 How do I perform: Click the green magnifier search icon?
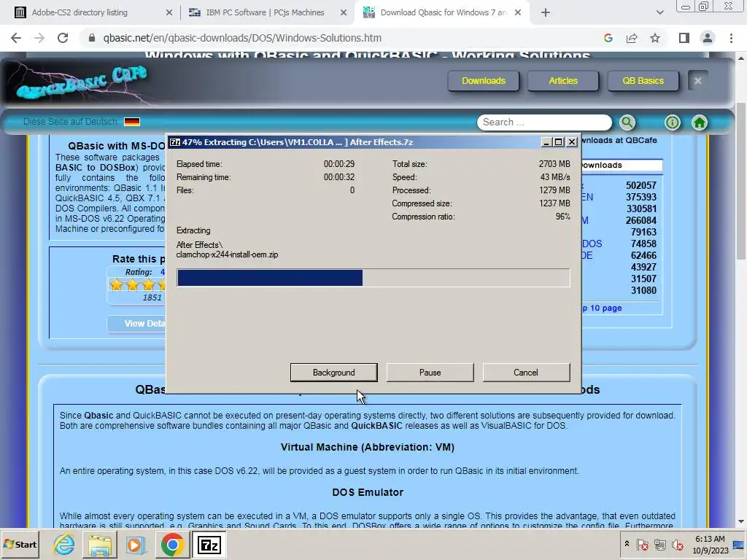click(627, 122)
